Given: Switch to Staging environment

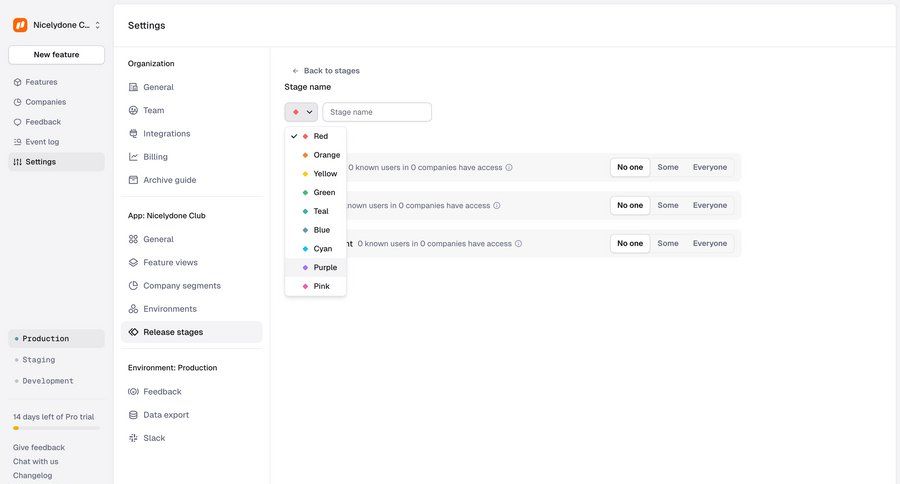Looking at the screenshot, I should (56, 360).
